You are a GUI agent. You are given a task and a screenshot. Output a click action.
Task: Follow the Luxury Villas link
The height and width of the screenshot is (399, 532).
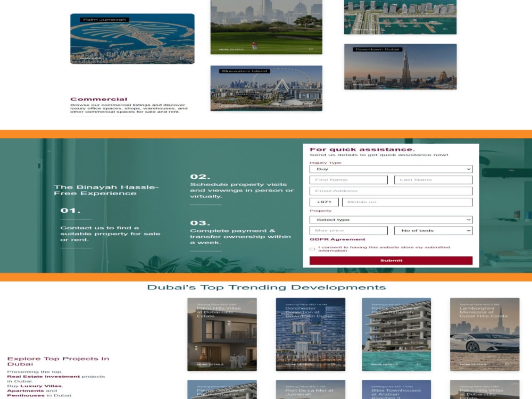click(x=41, y=386)
